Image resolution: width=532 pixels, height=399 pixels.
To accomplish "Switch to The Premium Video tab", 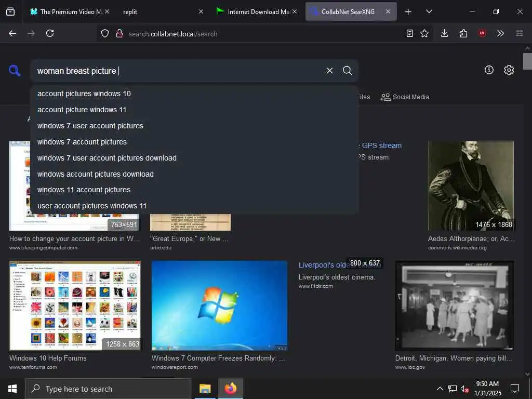I will 70,11.
